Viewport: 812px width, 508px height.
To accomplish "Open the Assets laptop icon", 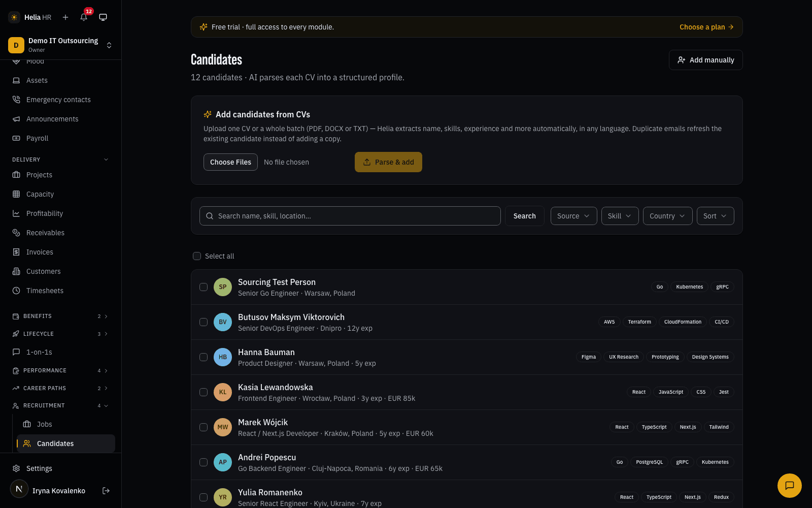I will point(16,80).
